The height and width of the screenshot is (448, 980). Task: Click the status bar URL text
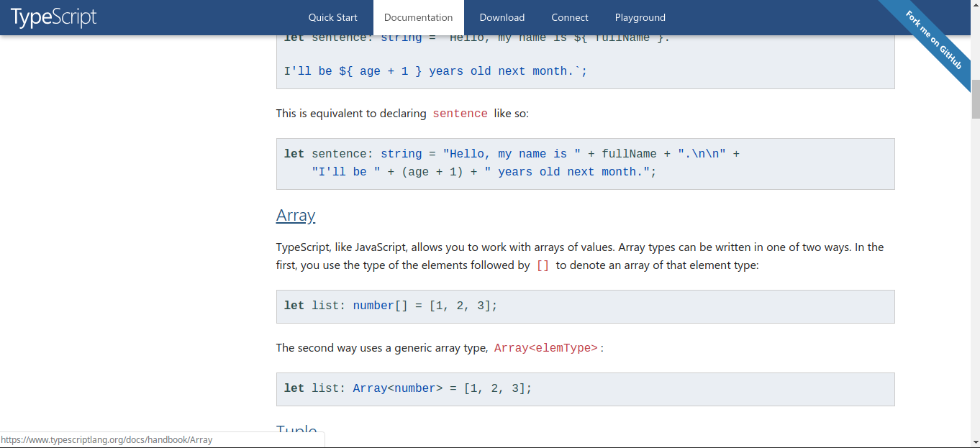[106, 439]
